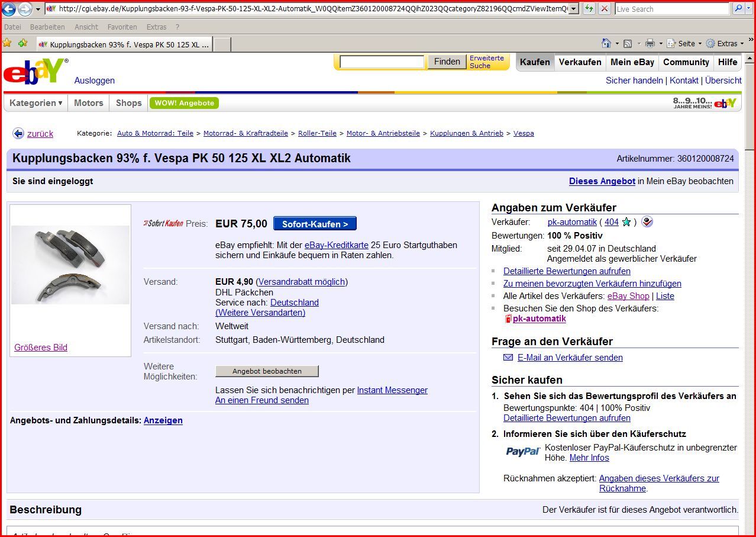This screenshot has height=537, width=756.
Task: Switch to the Verkaufen tab
Action: pos(580,62)
